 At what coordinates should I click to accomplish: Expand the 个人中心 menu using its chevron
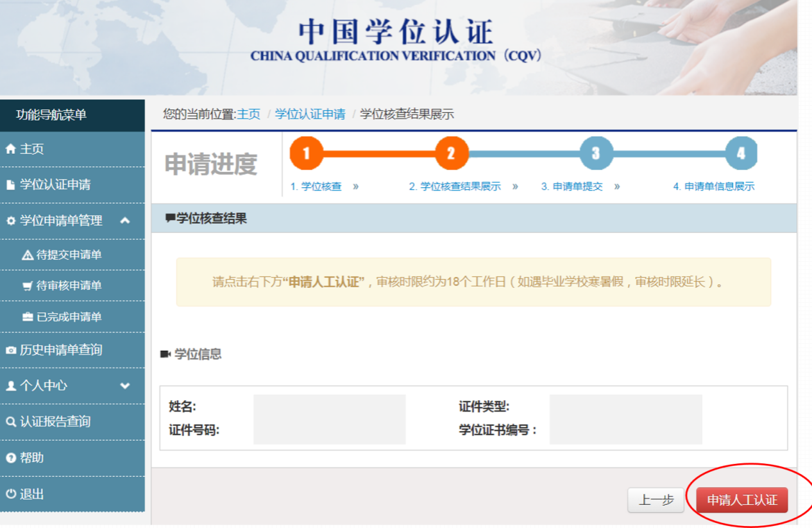125,386
